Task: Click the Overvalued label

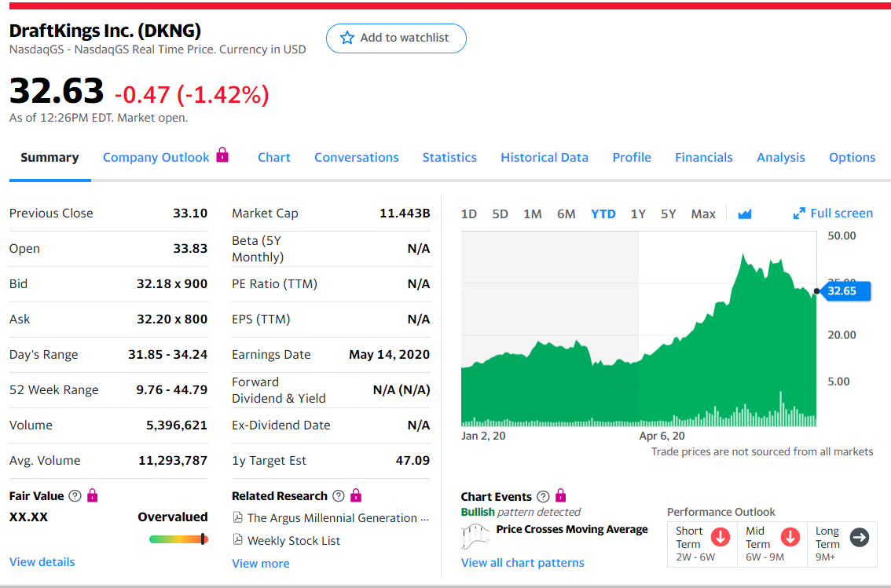Action: tap(173, 517)
